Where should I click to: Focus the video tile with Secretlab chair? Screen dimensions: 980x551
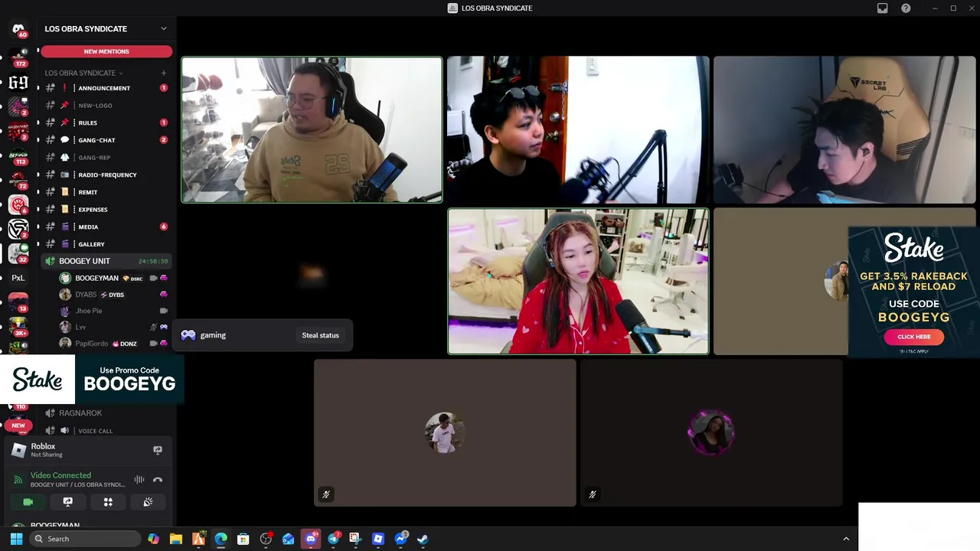844,130
